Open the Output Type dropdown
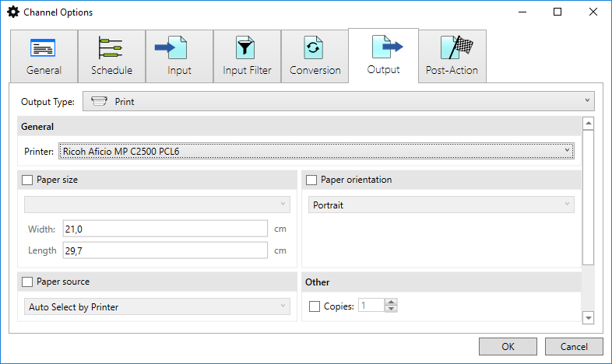This screenshot has height=364, width=612. (x=339, y=101)
